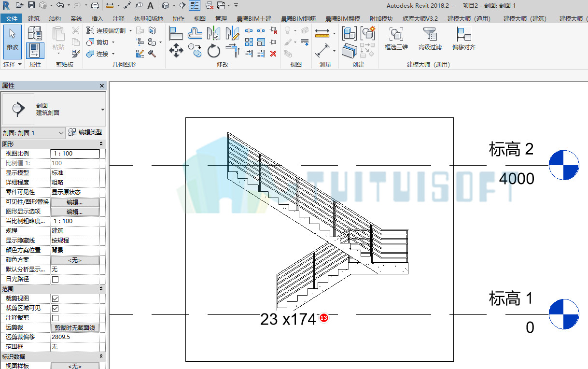588x369 pixels.
Task: Click 编辑... button for 图形显示选项
Action: pyautogui.click(x=75, y=212)
